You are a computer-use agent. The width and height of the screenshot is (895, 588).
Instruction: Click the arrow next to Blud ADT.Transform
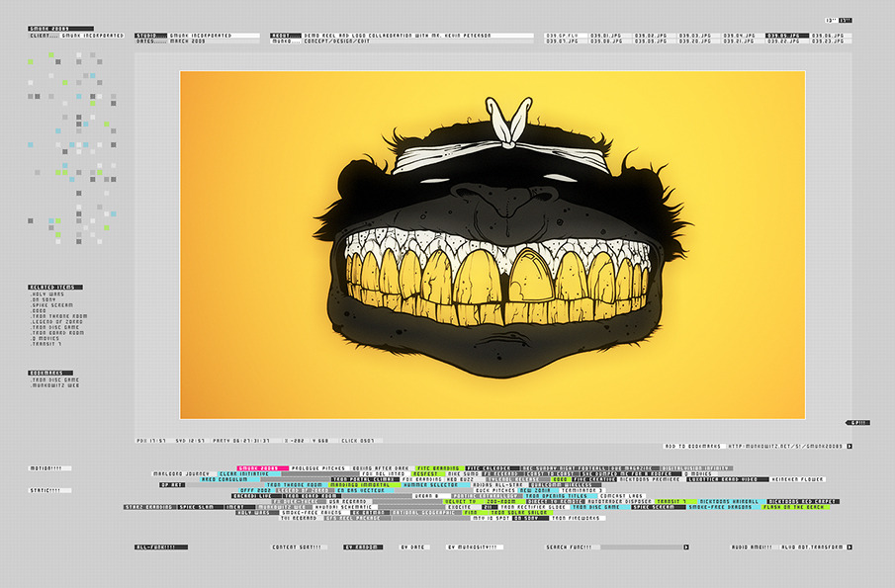[x=850, y=546]
